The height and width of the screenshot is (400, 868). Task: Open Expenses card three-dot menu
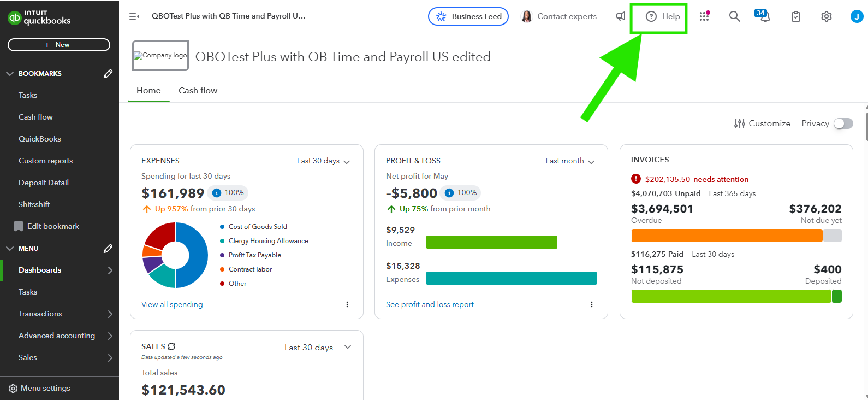347,304
